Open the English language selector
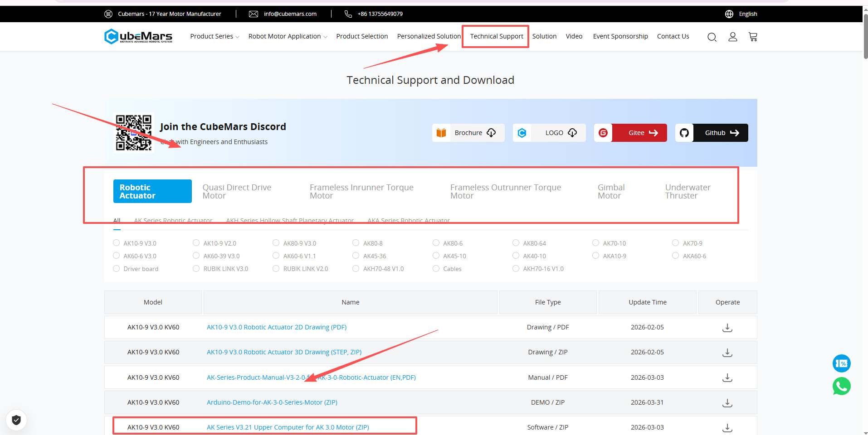 747,14
